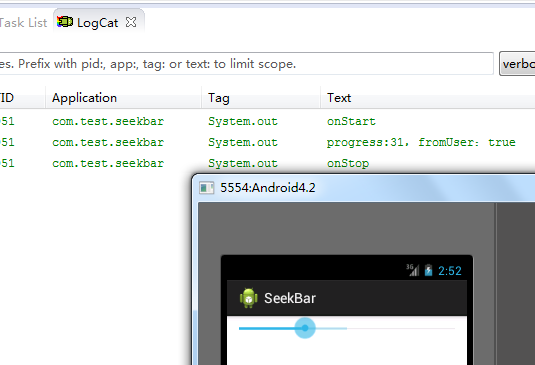Click the battery charging status icon
The width and height of the screenshot is (535, 365).
429,270
